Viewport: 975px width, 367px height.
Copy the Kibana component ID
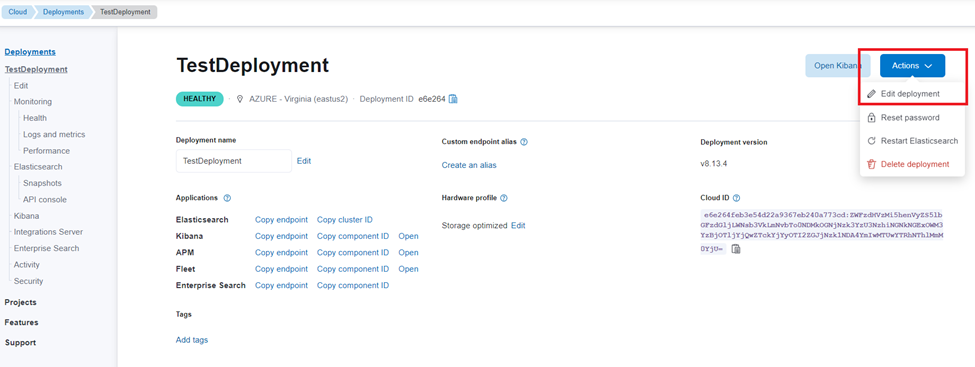(353, 236)
